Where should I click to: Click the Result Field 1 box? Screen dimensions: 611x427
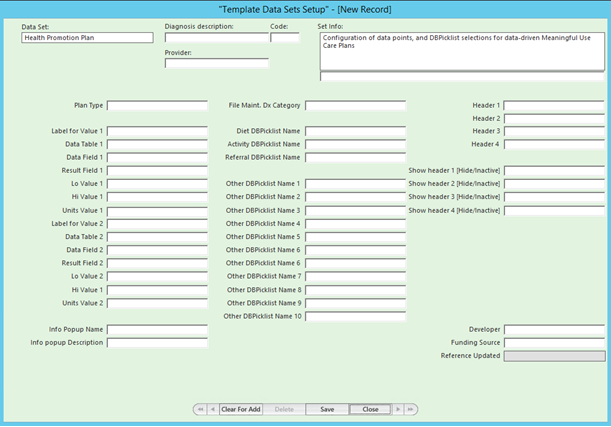pyautogui.click(x=157, y=171)
